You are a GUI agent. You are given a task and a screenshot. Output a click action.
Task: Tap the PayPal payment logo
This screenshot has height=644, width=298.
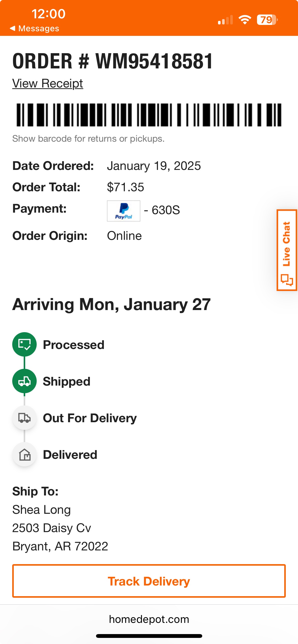(124, 211)
